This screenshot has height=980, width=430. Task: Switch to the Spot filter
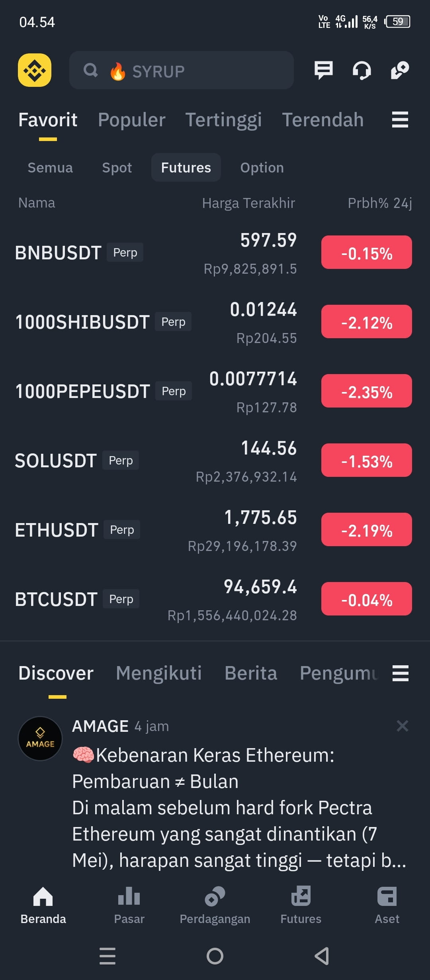click(x=117, y=168)
